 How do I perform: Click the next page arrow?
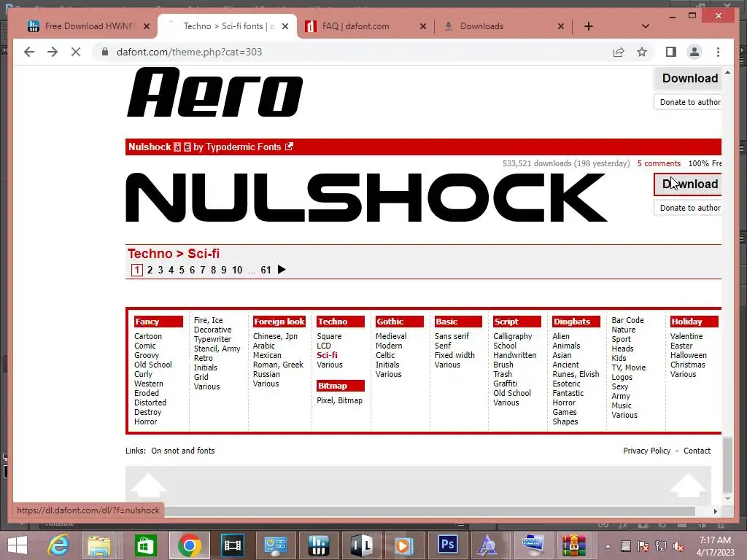point(282,270)
